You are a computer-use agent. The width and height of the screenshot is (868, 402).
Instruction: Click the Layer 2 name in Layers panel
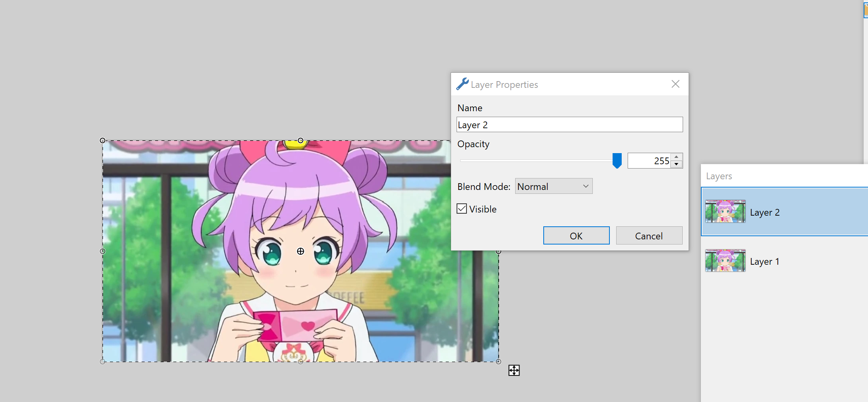pyautogui.click(x=765, y=212)
